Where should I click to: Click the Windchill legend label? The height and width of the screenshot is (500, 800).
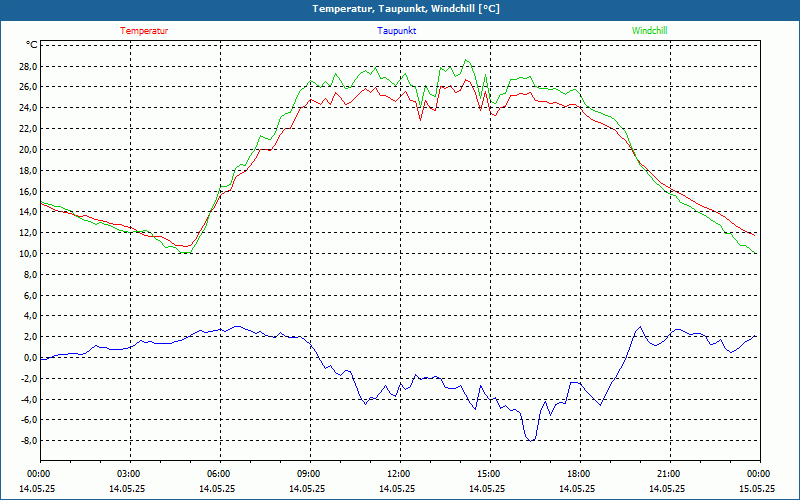tap(649, 30)
